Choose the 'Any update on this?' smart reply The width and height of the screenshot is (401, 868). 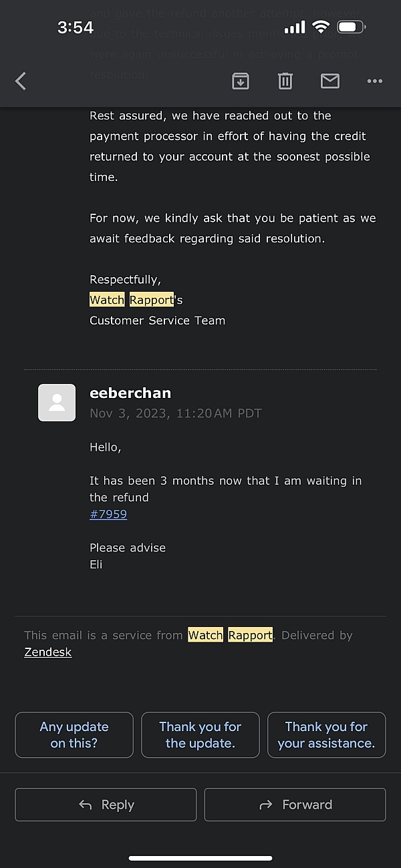(74, 735)
